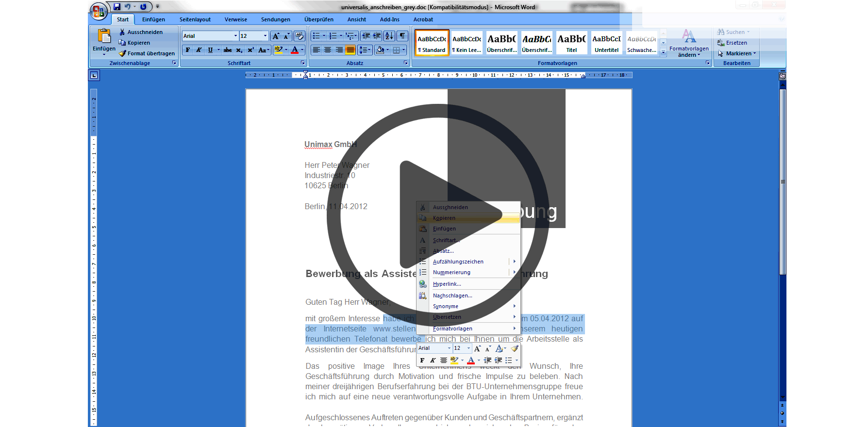Apply red font color from ribbon
Viewport: 868px width, 427px height.
tap(295, 50)
